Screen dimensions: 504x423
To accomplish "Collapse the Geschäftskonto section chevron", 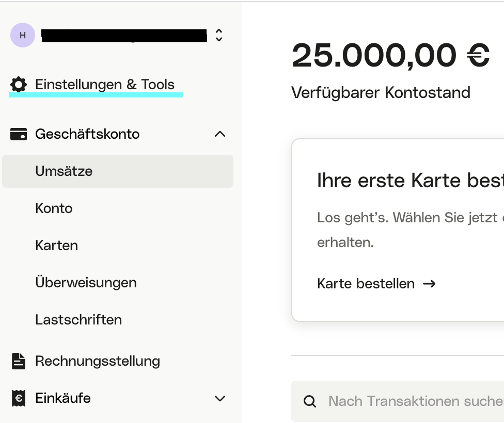I will pos(220,134).
